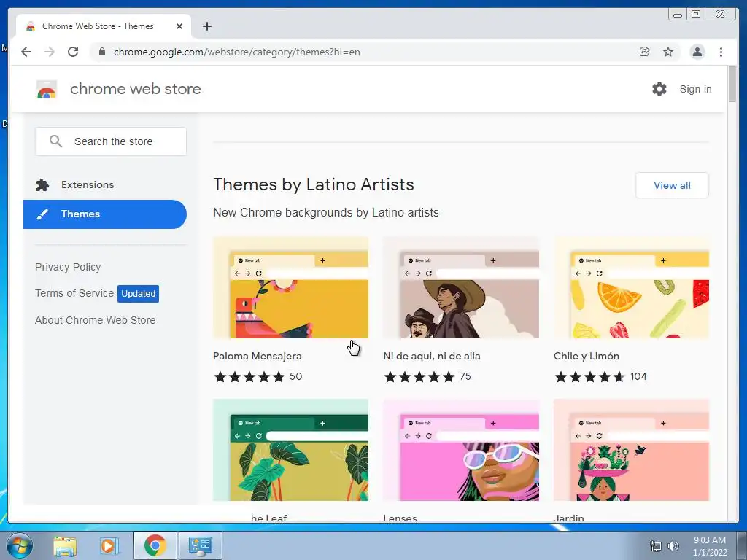
Task: Click Chile y Limón's star rating
Action: click(589, 377)
